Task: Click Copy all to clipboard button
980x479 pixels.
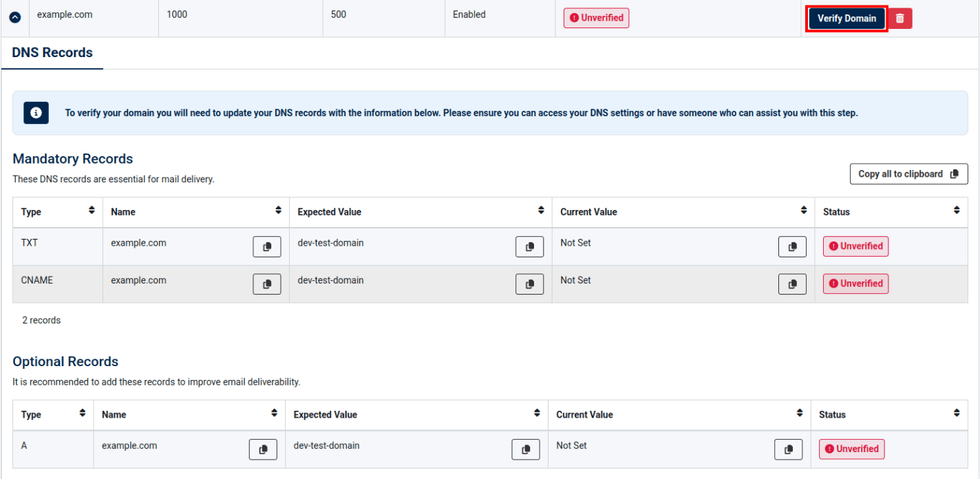Action: [x=908, y=174]
